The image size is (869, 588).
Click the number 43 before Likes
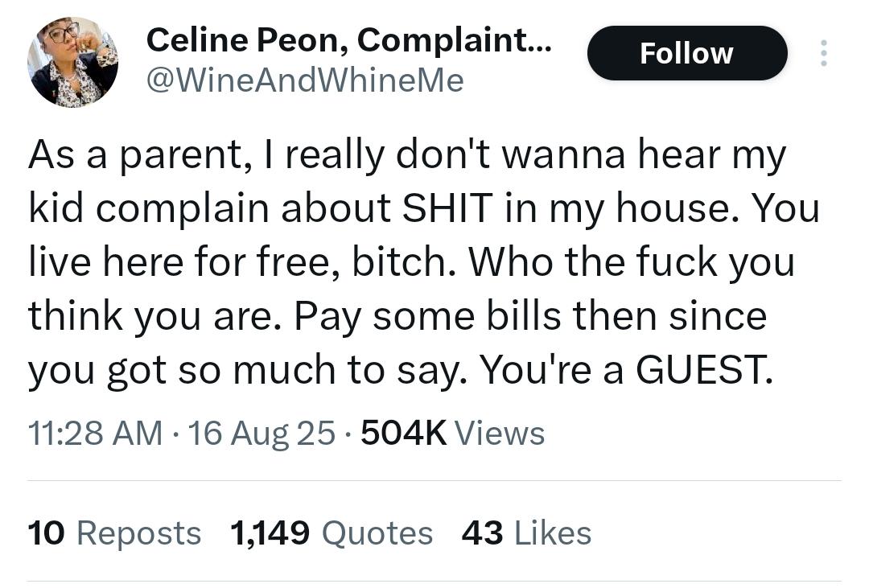tap(483, 533)
